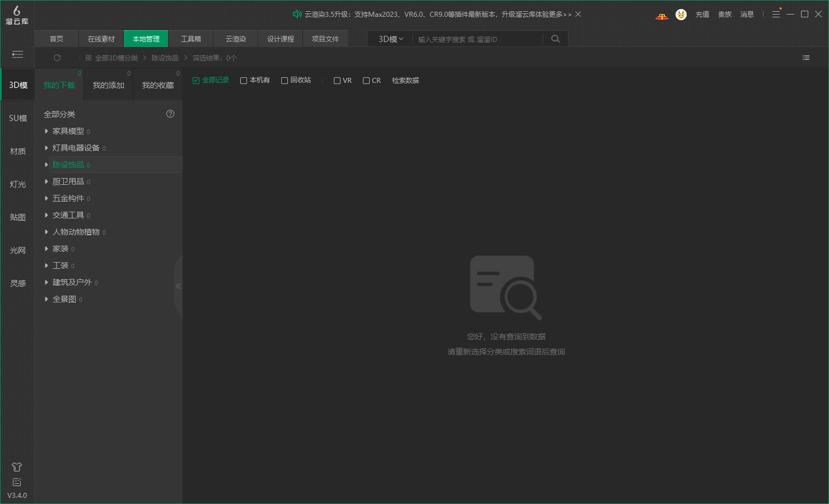Open the user avatar profile

click(681, 15)
